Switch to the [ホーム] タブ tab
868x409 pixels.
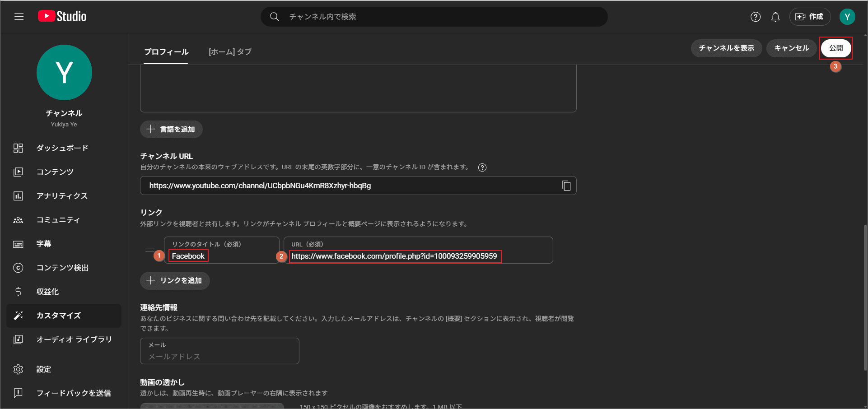(230, 52)
